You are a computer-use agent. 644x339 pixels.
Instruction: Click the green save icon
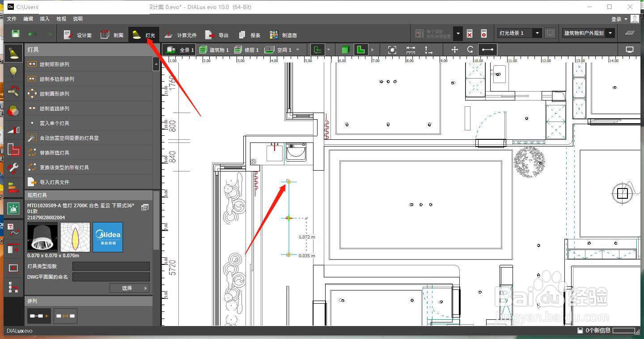click(x=16, y=34)
